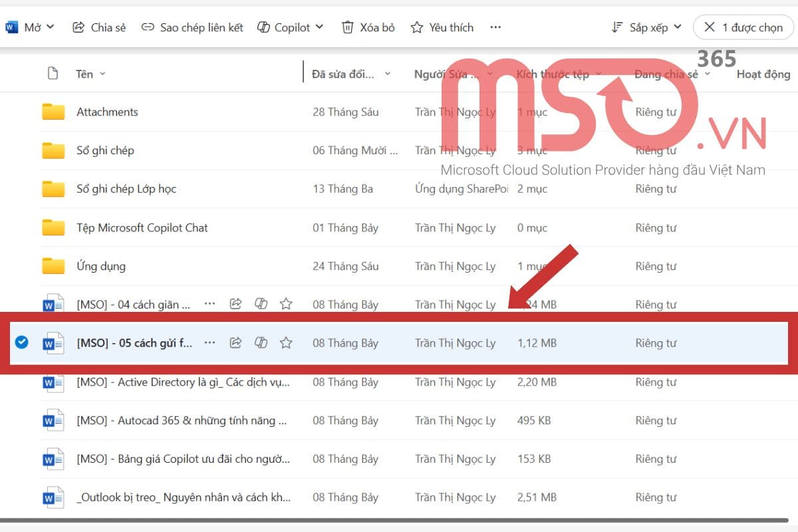Click 1,12 MB size of selected file

(537, 343)
